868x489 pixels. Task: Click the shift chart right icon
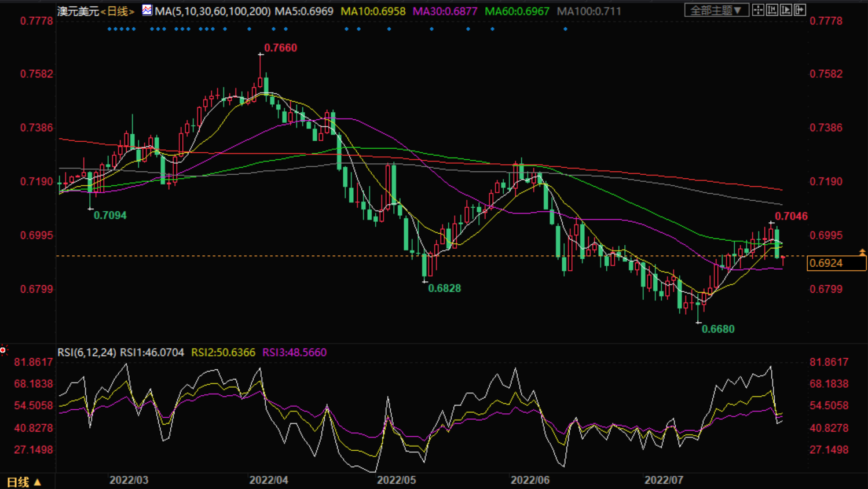800,10
